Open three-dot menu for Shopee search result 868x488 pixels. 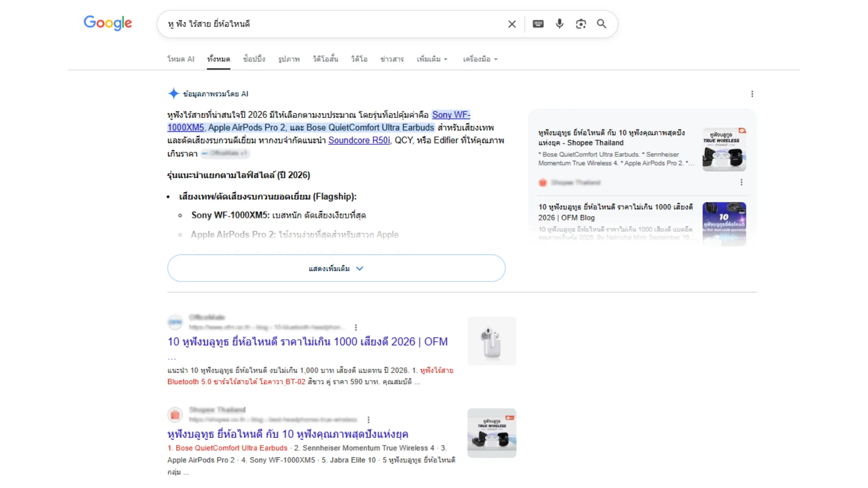368,420
